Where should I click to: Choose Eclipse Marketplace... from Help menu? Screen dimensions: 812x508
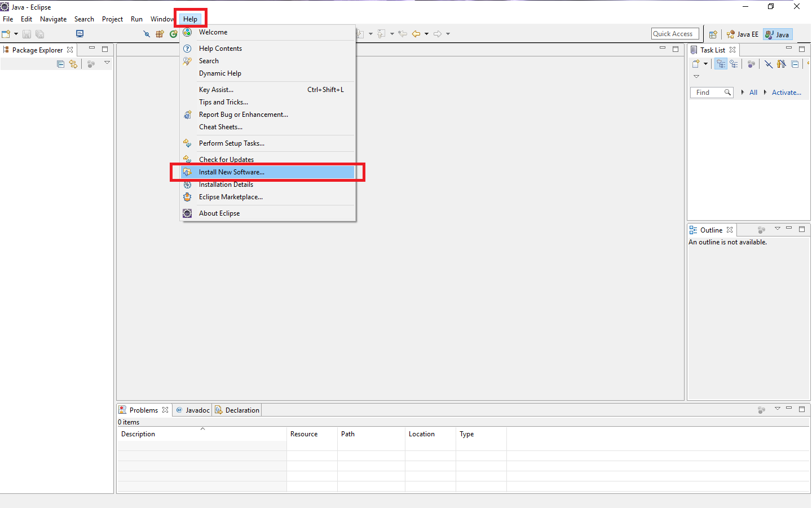click(x=268, y=197)
